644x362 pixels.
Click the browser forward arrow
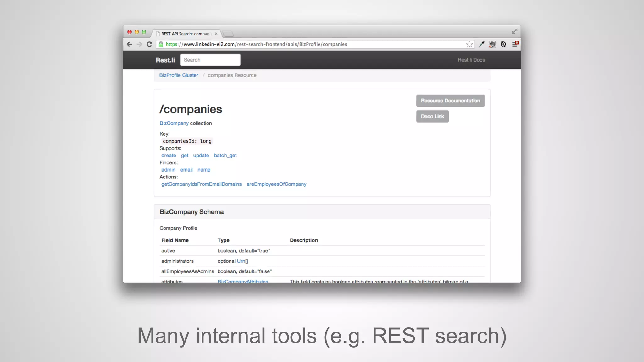139,44
